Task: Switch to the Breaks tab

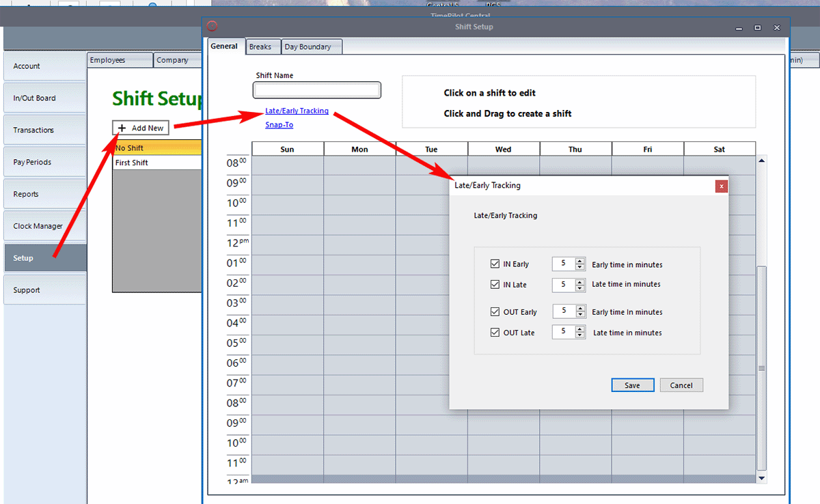Action: (x=262, y=46)
